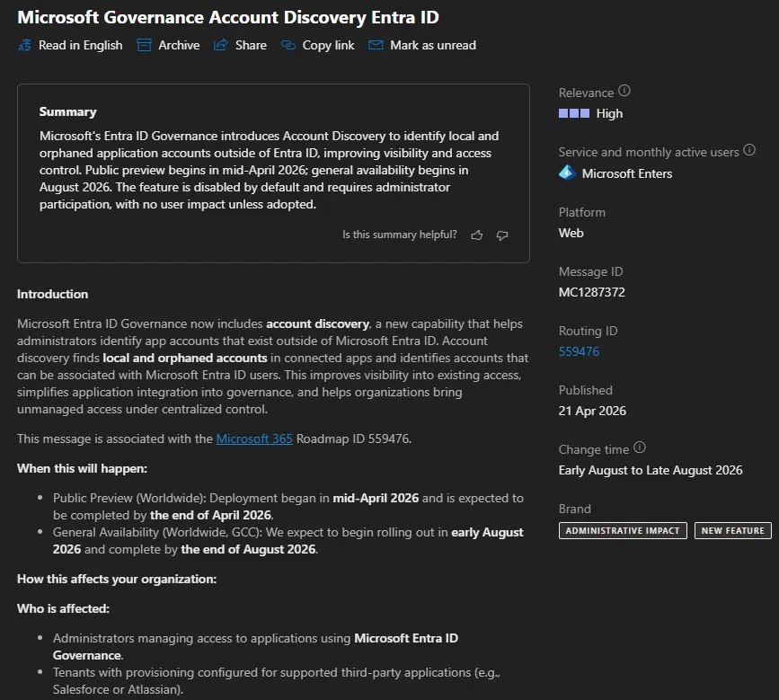Click the Routing ID label
The height and width of the screenshot is (700, 779).
tap(589, 331)
